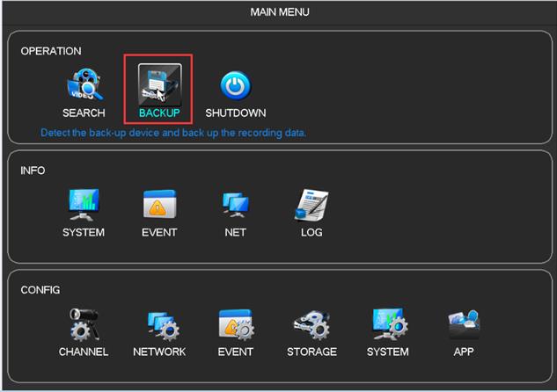Click the CHANNEL text label
Viewport: 557px width, 392px height.
84,352
